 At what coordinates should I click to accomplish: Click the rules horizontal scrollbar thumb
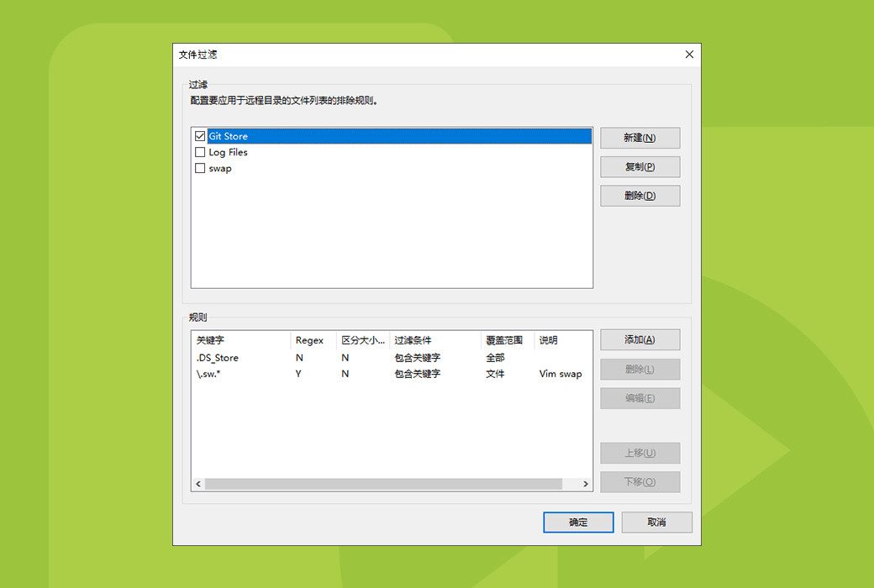click(x=383, y=484)
